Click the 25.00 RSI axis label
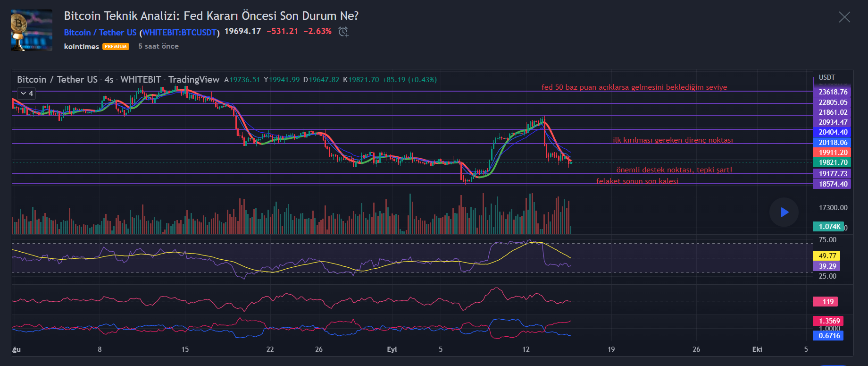Screen dimensions: 868x366 pos(827,276)
